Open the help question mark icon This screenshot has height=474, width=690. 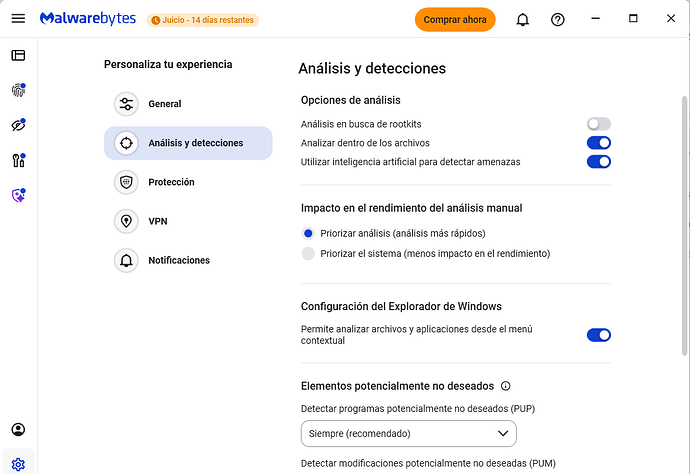(x=558, y=19)
